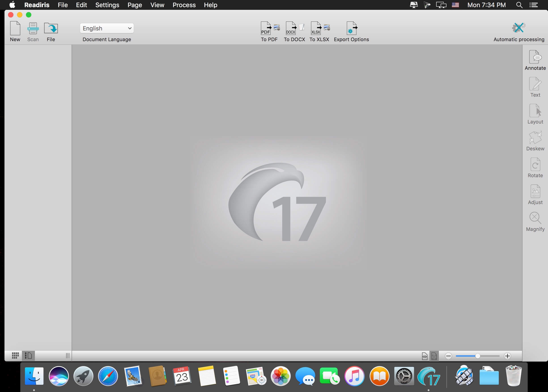Switch to thumbnail grid view
This screenshot has width=548, height=392.
(x=15, y=356)
